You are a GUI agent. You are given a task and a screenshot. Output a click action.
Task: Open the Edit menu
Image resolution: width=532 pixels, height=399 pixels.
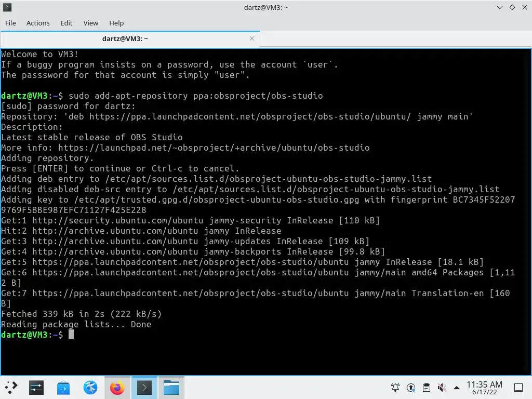tap(66, 23)
